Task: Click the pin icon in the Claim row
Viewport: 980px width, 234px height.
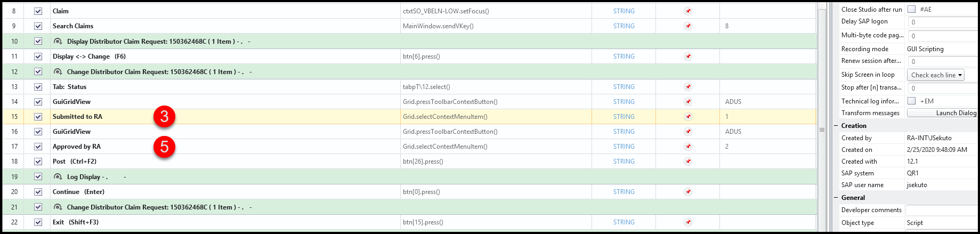Action: [688, 11]
